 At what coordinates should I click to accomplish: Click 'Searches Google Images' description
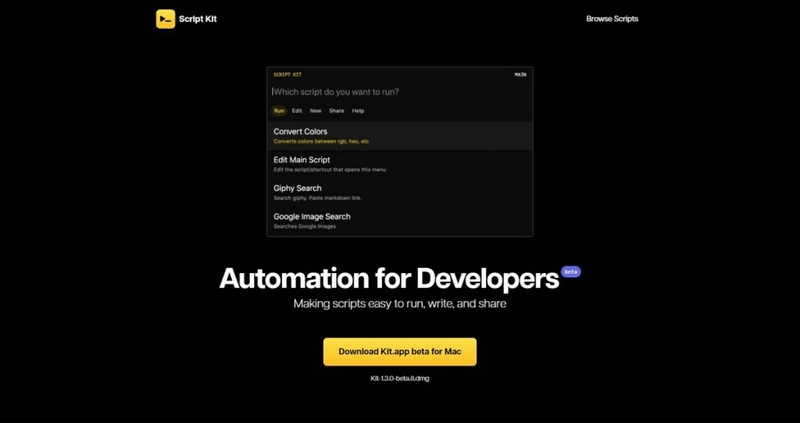click(x=305, y=226)
